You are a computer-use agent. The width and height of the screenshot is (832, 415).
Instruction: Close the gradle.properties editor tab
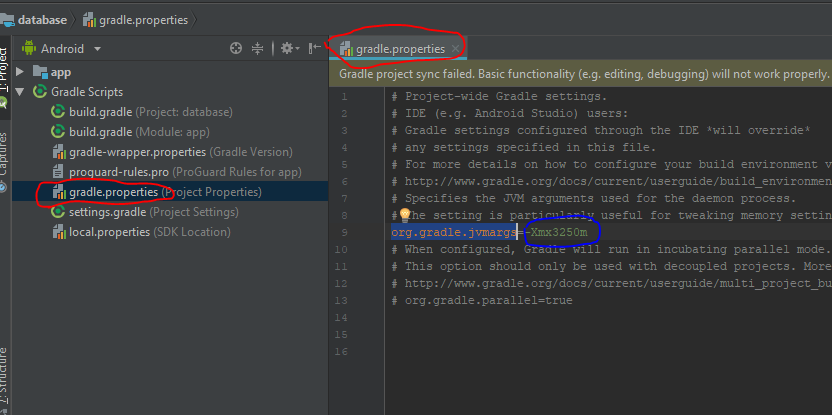coord(455,49)
